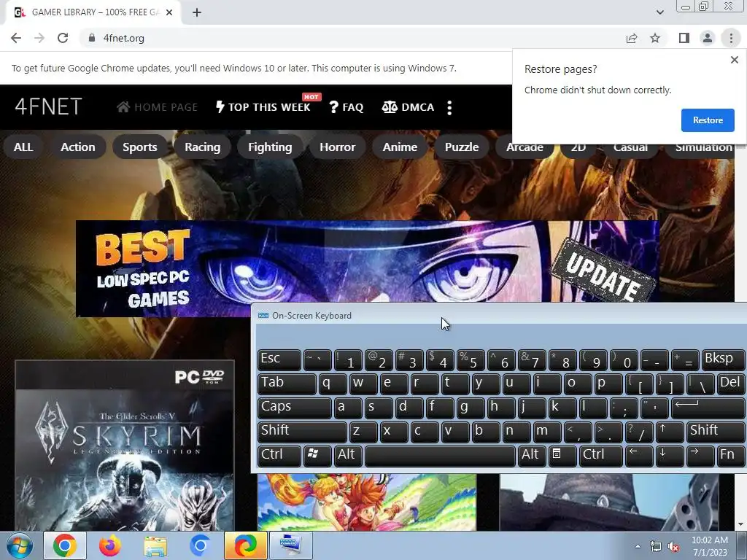The height and width of the screenshot is (560, 747).
Task: Select the Action category
Action: [x=77, y=147]
